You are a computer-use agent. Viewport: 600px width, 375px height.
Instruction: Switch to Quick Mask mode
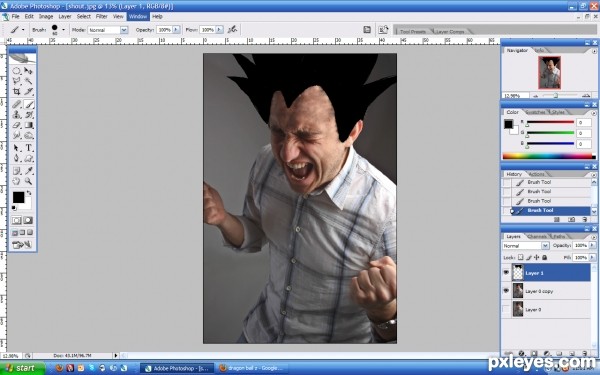28,220
